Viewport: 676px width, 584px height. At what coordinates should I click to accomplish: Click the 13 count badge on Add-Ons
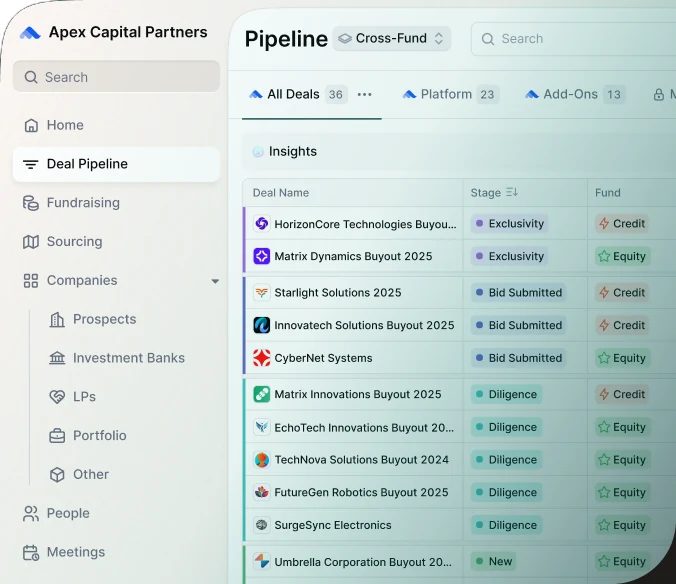[x=613, y=94]
